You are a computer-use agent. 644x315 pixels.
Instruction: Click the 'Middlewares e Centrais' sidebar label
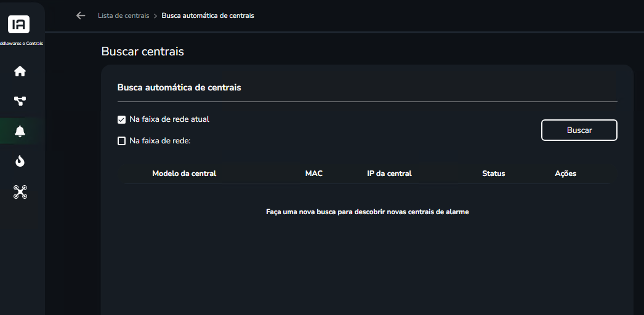click(22, 44)
